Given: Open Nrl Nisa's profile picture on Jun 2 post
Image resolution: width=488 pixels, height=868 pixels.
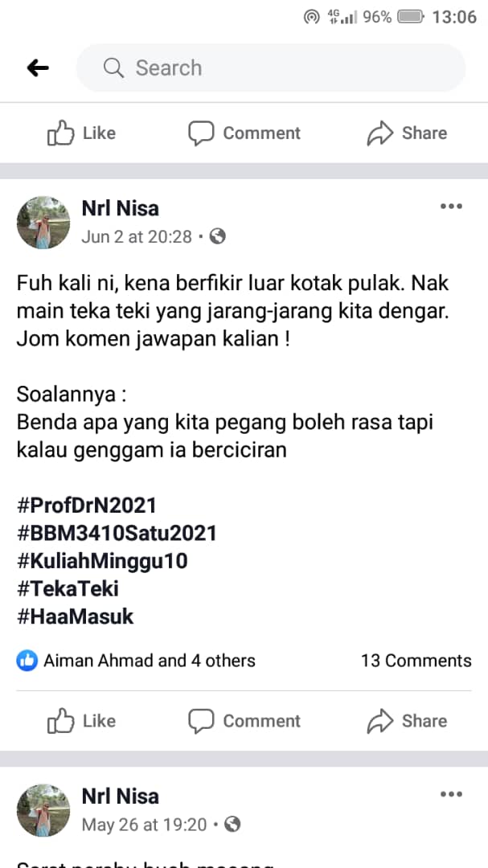Looking at the screenshot, I should click(43, 223).
